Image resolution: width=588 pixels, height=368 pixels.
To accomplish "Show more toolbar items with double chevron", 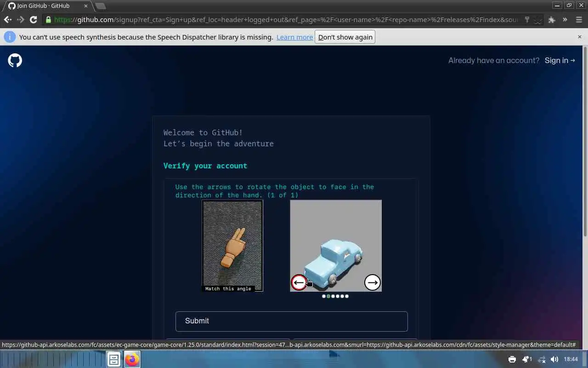I will coord(565,20).
